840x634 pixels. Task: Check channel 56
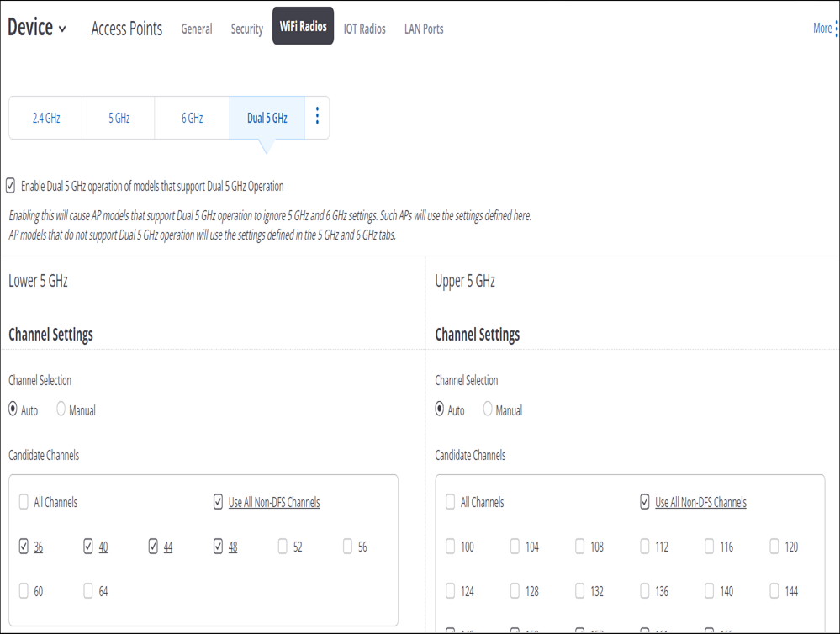[347, 546]
